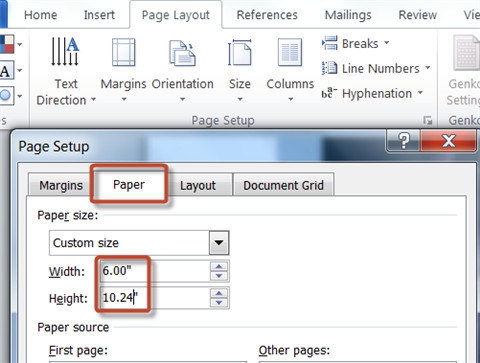Click the Height input field
Image resolution: width=480 pixels, height=363 pixels.
coord(155,298)
